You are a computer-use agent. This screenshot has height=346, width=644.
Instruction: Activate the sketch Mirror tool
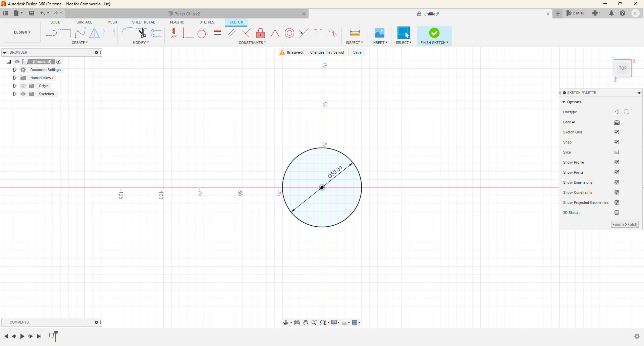[95, 33]
